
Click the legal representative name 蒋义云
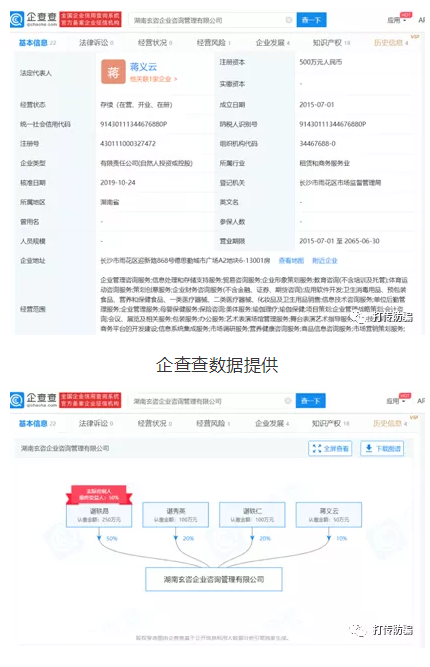143,67
